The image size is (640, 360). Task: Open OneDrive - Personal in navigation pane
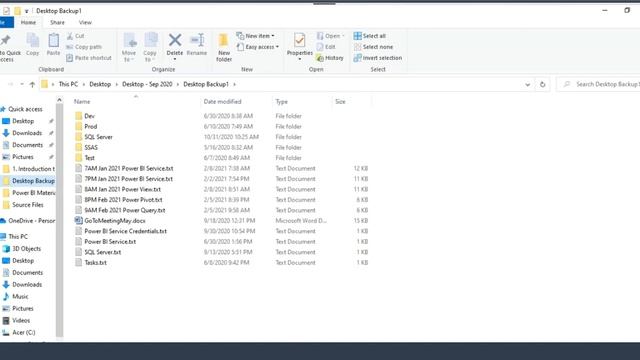coord(28,221)
